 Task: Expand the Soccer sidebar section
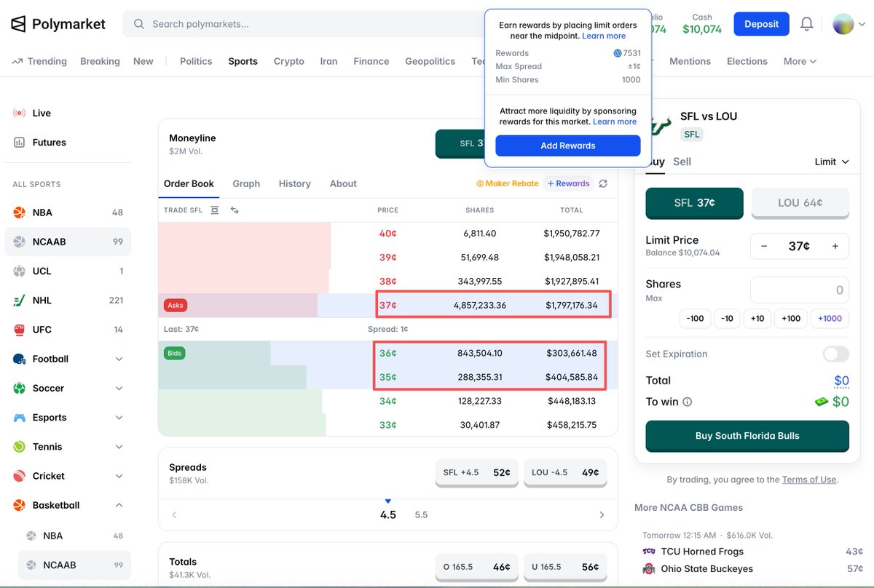click(119, 388)
